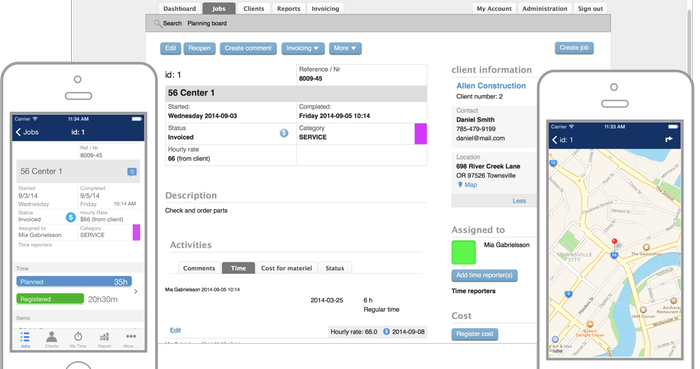This screenshot has height=369, width=700.
Task: Click the dollar icon beside 2014-09-08
Action: [x=387, y=332]
